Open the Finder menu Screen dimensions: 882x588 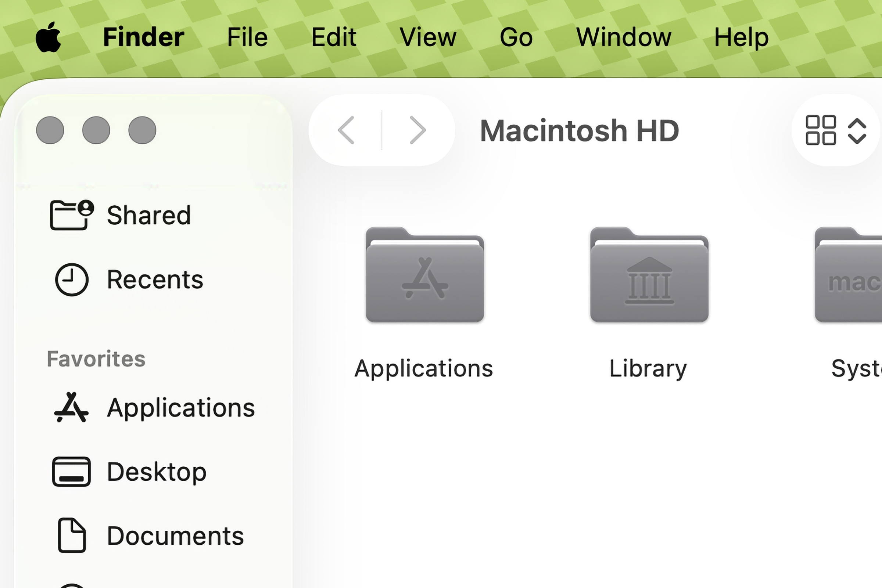click(144, 36)
